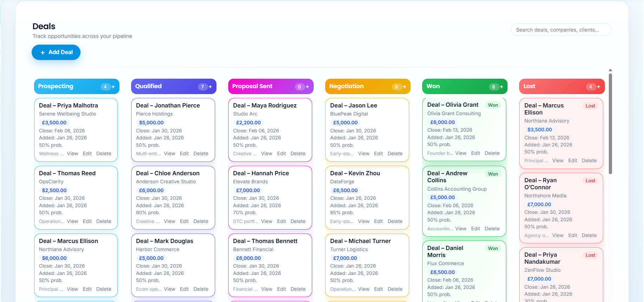644x302 pixels.
Task: Edit the Jonathan Pierce deal
Action: [184, 153]
